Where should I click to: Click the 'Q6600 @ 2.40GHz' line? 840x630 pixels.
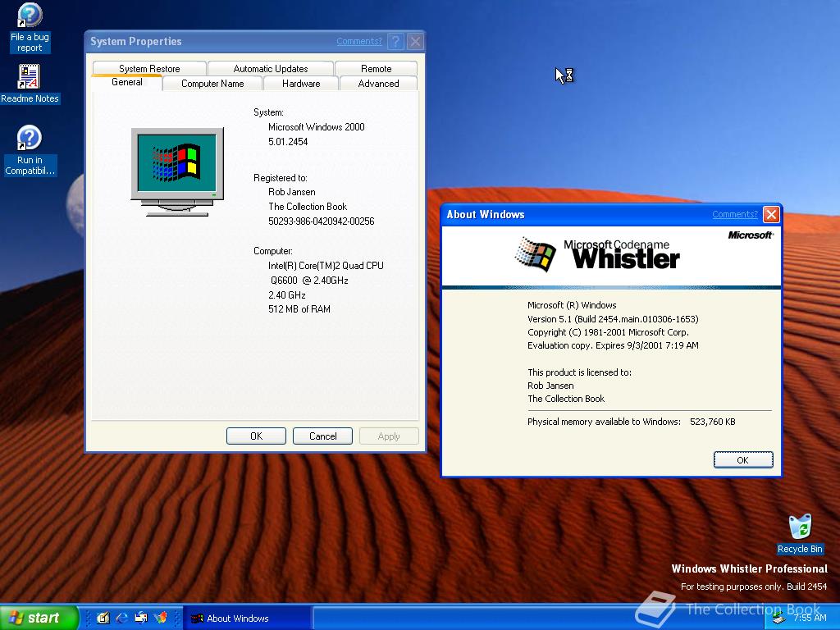[x=309, y=281]
